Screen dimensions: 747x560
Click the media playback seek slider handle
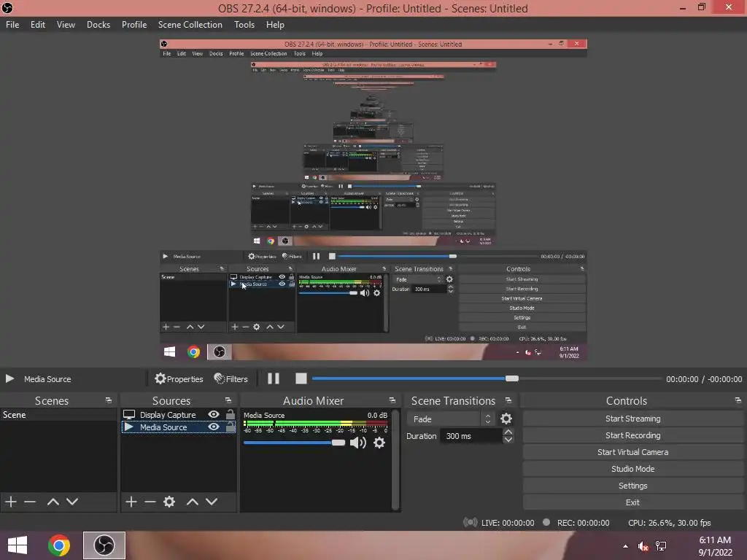[512, 378]
